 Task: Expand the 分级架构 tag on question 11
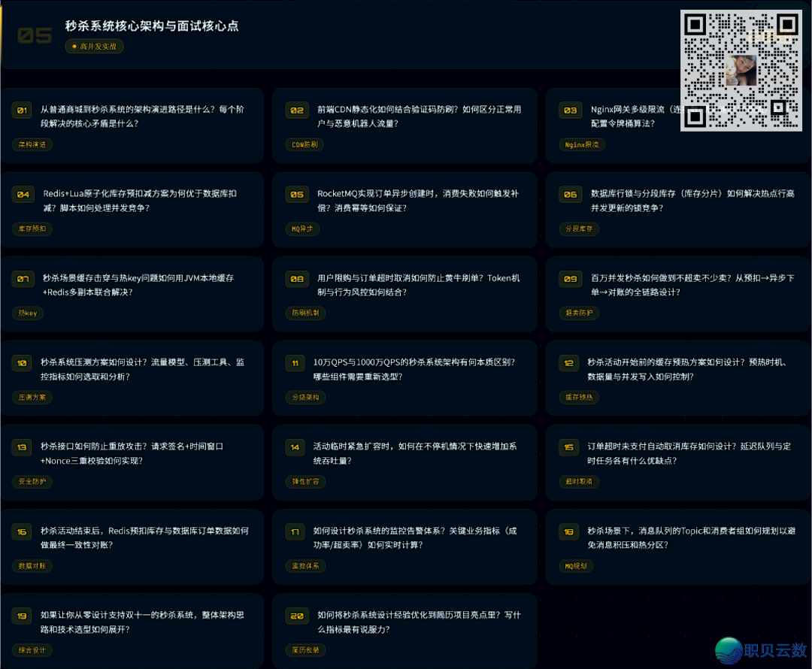pyautogui.click(x=305, y=398)
